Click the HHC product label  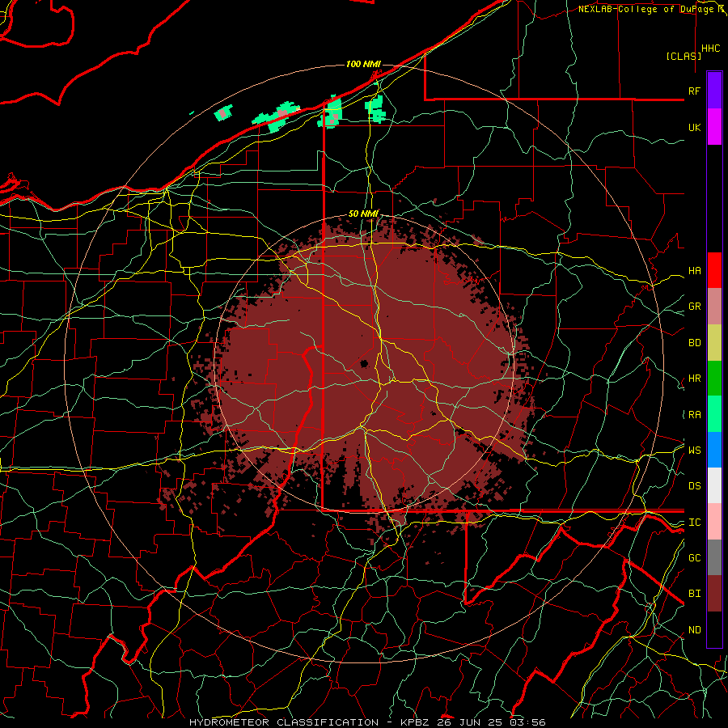[x=711, y=49]
